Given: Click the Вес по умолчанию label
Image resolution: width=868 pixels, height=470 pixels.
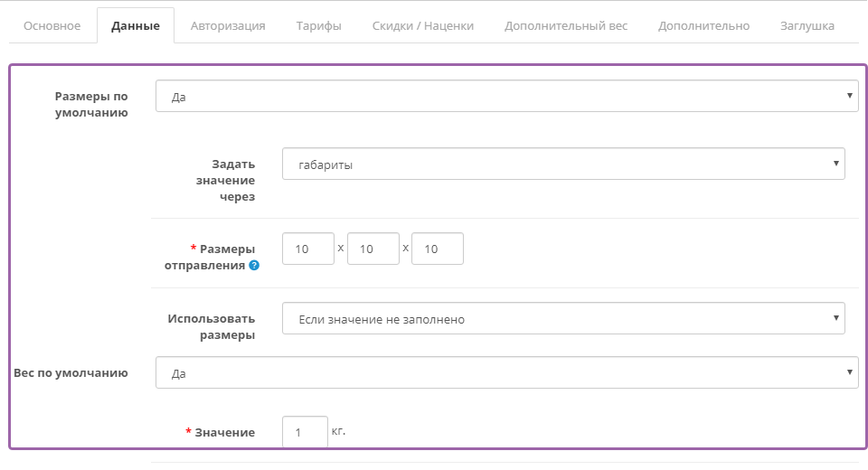Looking at the screenshot, I should coord(71,372).
